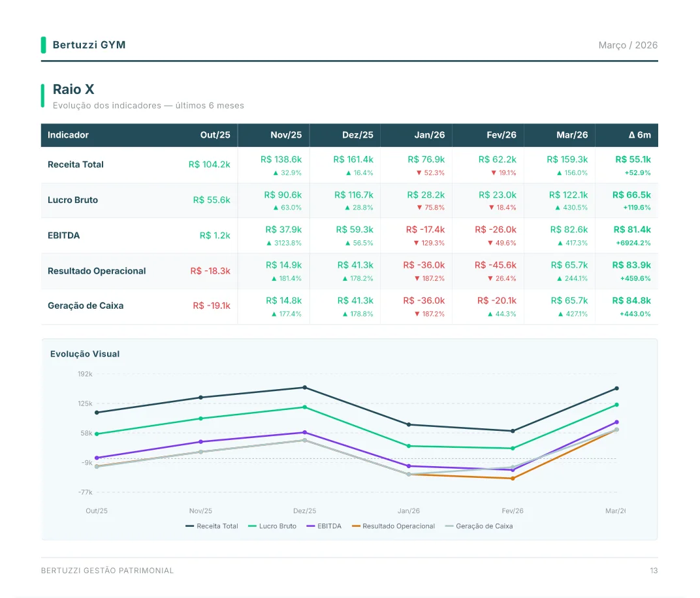Select the Raio X section heading

click(73, 89)
